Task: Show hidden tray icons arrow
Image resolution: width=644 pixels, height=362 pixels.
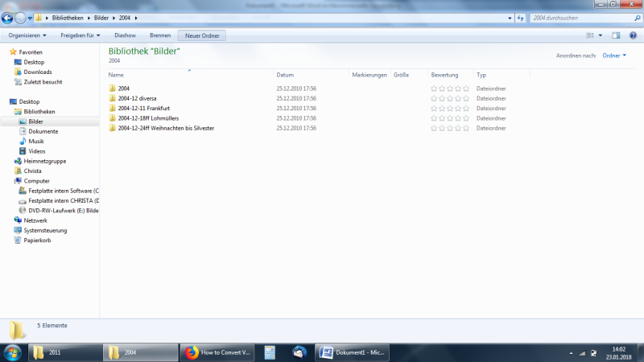Action: (571, 353)
